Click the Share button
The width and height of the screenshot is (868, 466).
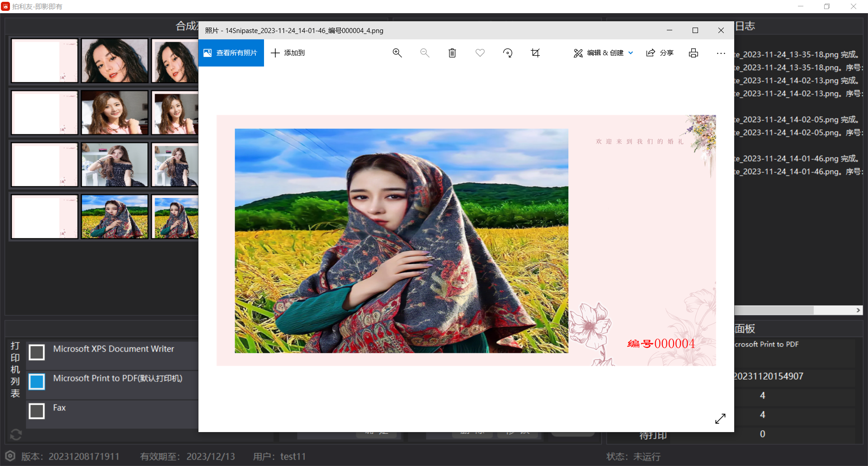pos(660,53)
